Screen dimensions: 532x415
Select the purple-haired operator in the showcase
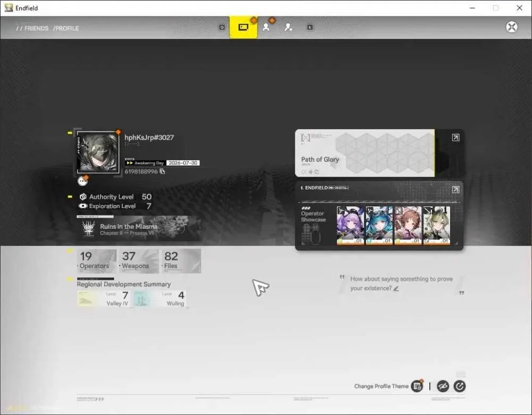pyautogui.click(x=350, y=225)
